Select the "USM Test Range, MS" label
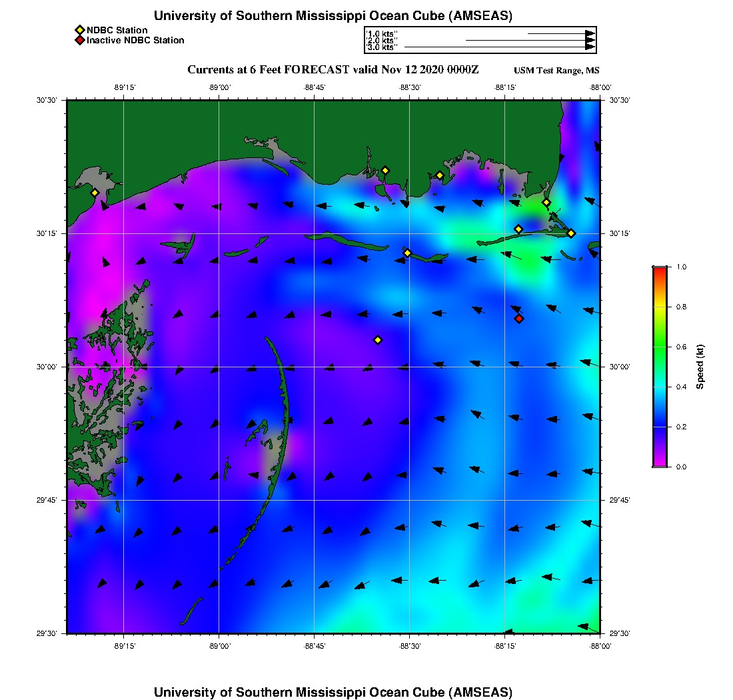Screen dimensions: 733x700 pos(556,71)
